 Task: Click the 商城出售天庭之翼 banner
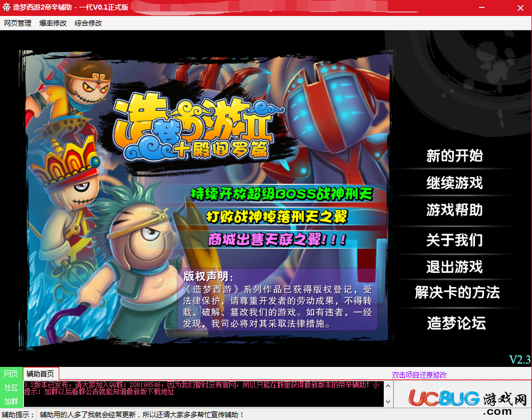pos(277,239)
